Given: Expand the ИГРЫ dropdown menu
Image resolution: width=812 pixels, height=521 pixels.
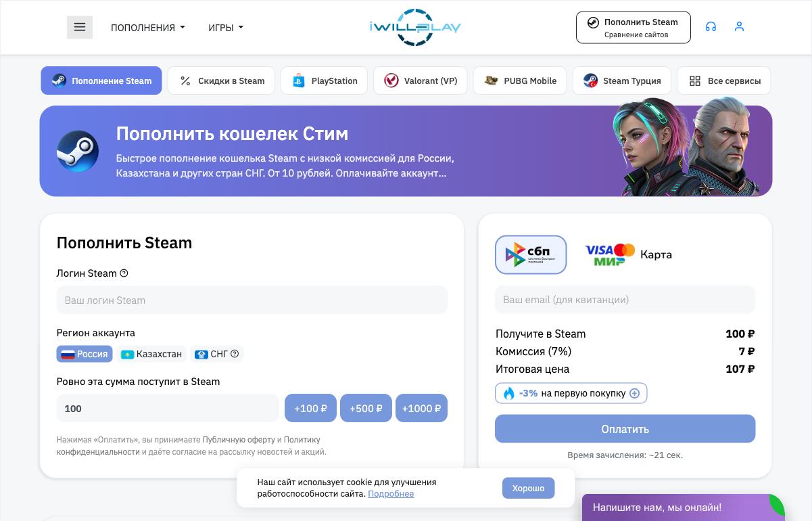Looking at the screenshot, I should [226, 28].
